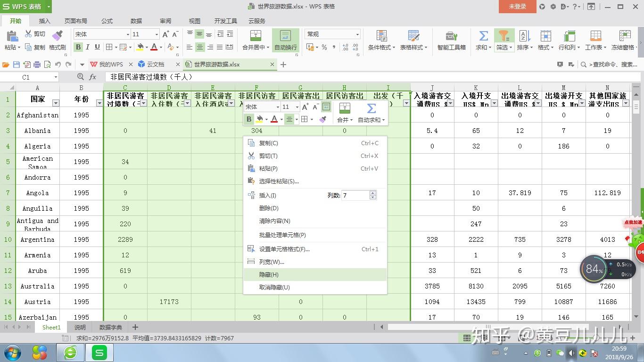
Task: Click the Smart Toolbox (智能工具箱) icon
Action: pyautogui.click(x=451, y=36)
